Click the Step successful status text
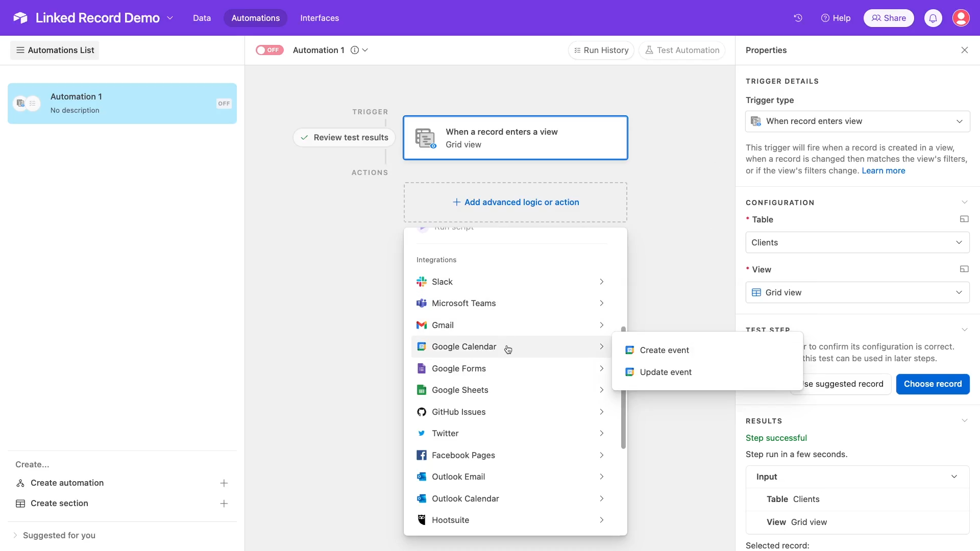 coord(776,438)
